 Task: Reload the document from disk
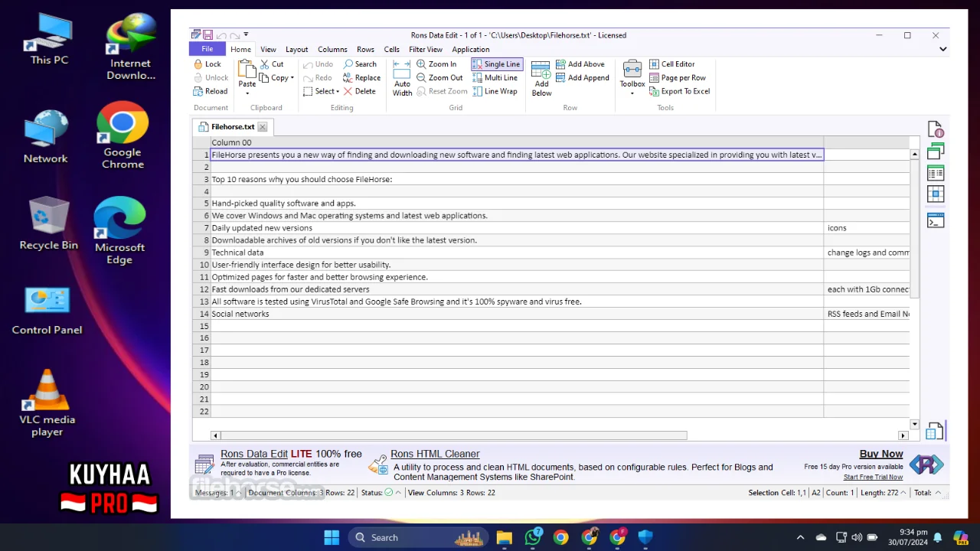tap(211, 91)
